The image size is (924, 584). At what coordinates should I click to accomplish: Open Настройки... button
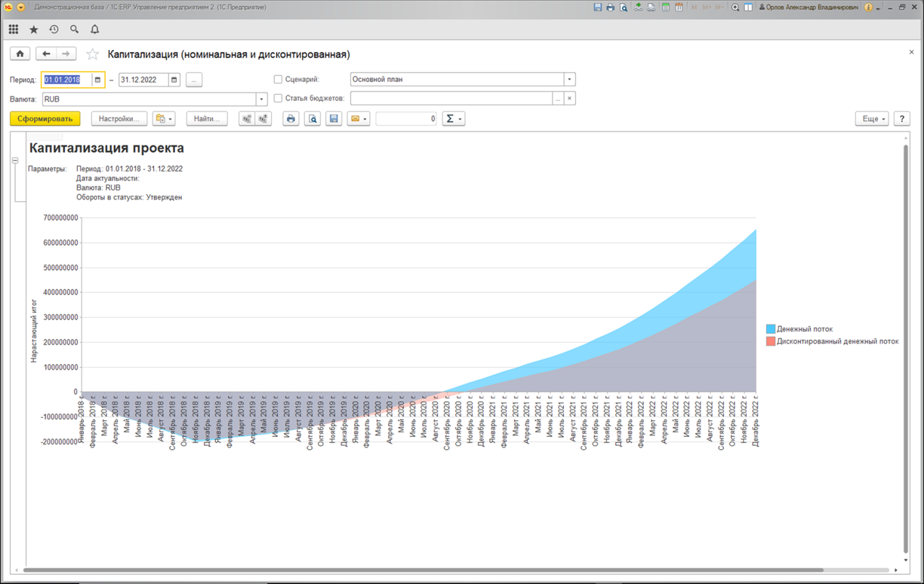[119, 119]
